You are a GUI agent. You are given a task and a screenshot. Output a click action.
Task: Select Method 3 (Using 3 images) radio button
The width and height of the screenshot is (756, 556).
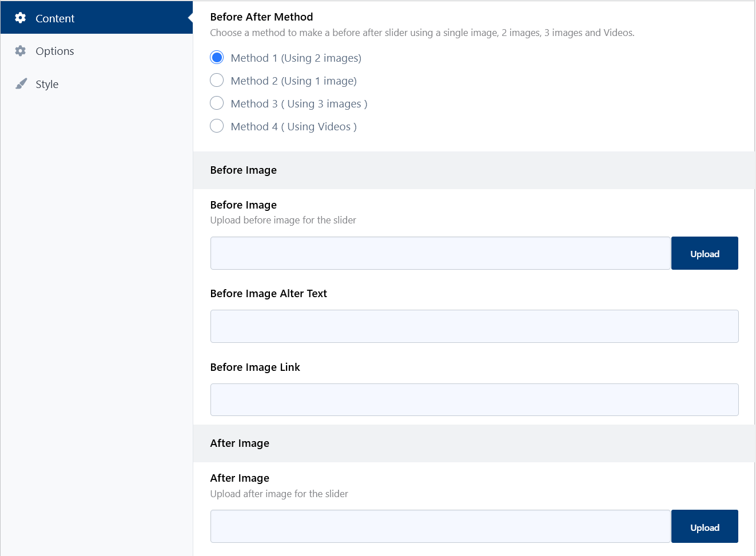pyautogui.click(x=217, y=103)
